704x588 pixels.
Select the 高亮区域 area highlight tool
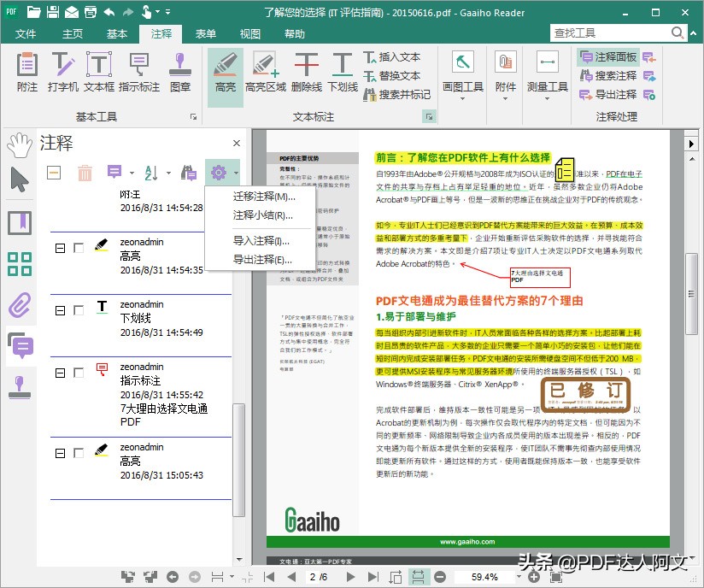coord(266,72)
